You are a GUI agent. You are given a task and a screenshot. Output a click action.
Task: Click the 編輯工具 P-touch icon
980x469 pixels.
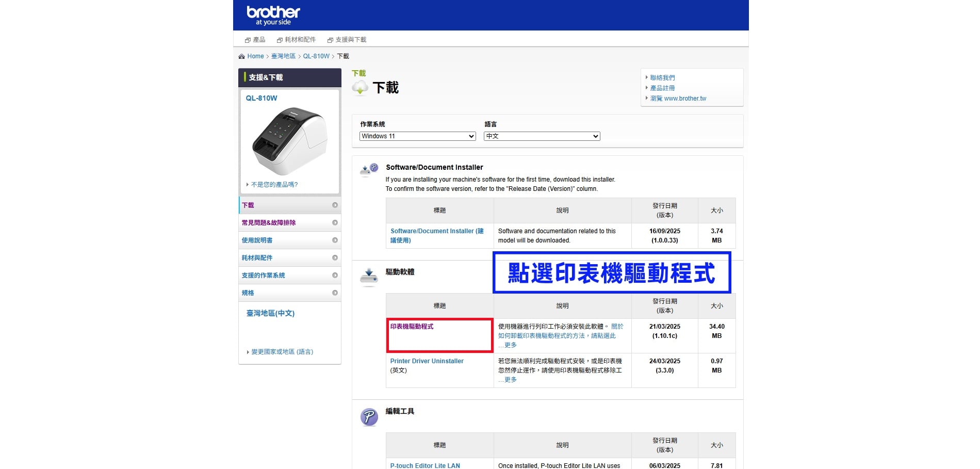(369, 417)
